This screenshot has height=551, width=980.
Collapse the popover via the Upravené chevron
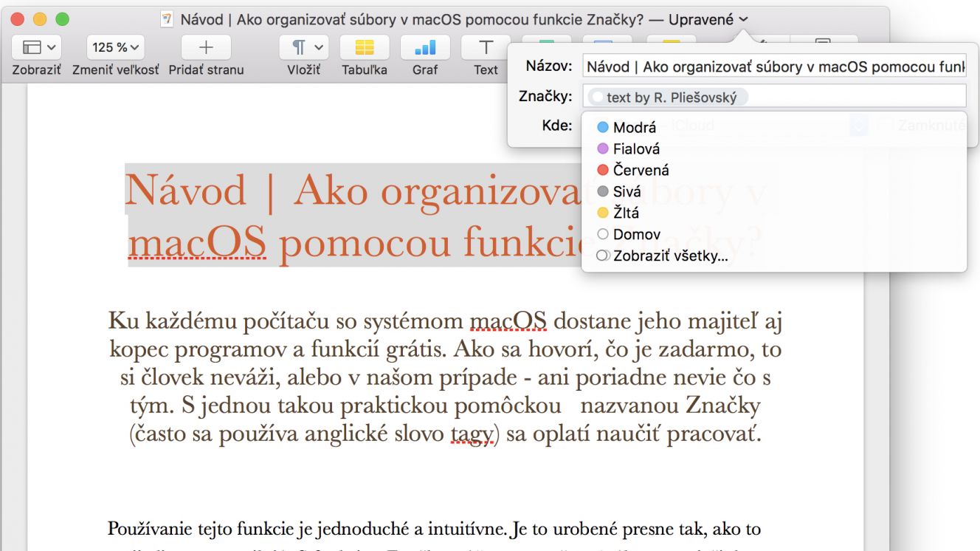point(743,19)
